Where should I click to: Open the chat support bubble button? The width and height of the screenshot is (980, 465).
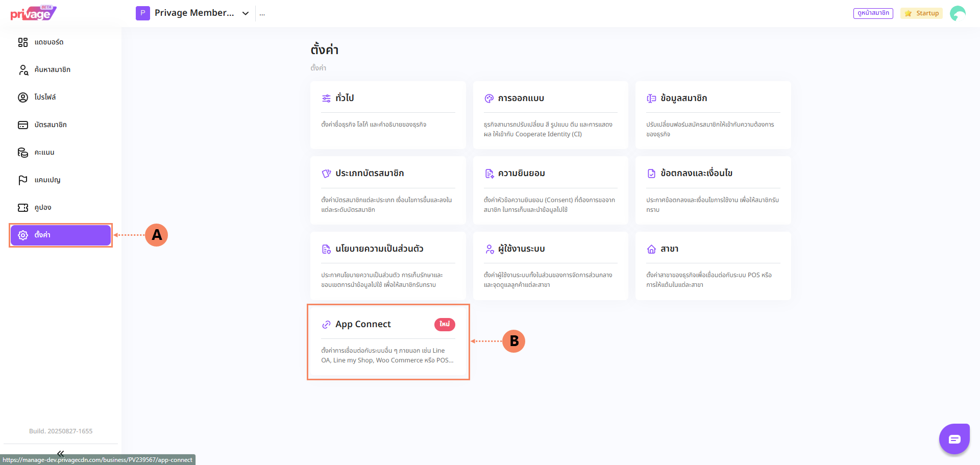point(954,439)
